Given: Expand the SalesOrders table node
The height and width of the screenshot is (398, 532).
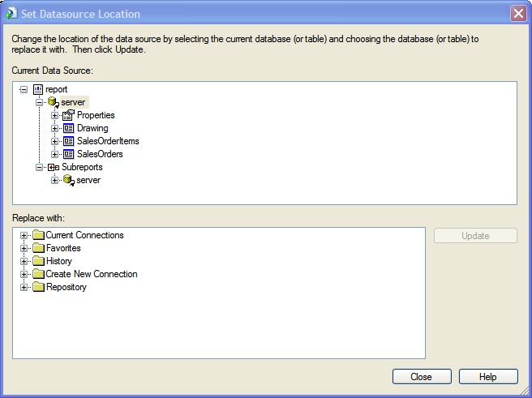Looking at the screenshot, I should (55, 154).
